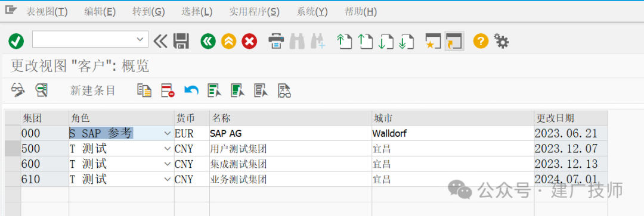Click the 业务测试集团 name cell
644x216 pixels.
coord(290,179)
